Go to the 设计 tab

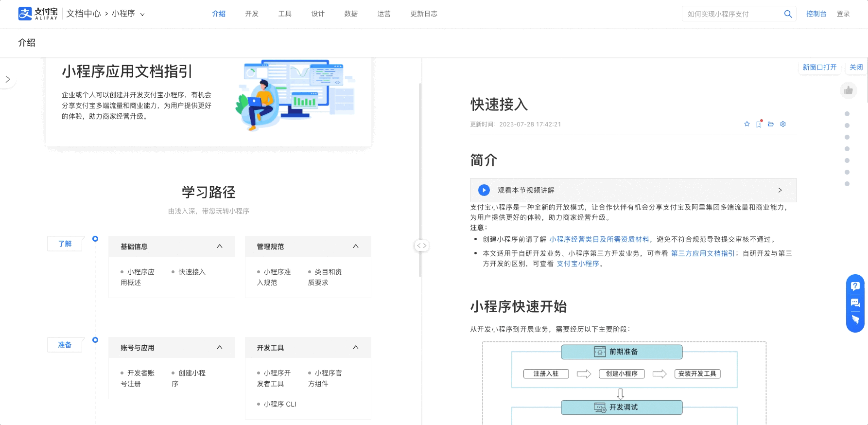click(318, 14)
